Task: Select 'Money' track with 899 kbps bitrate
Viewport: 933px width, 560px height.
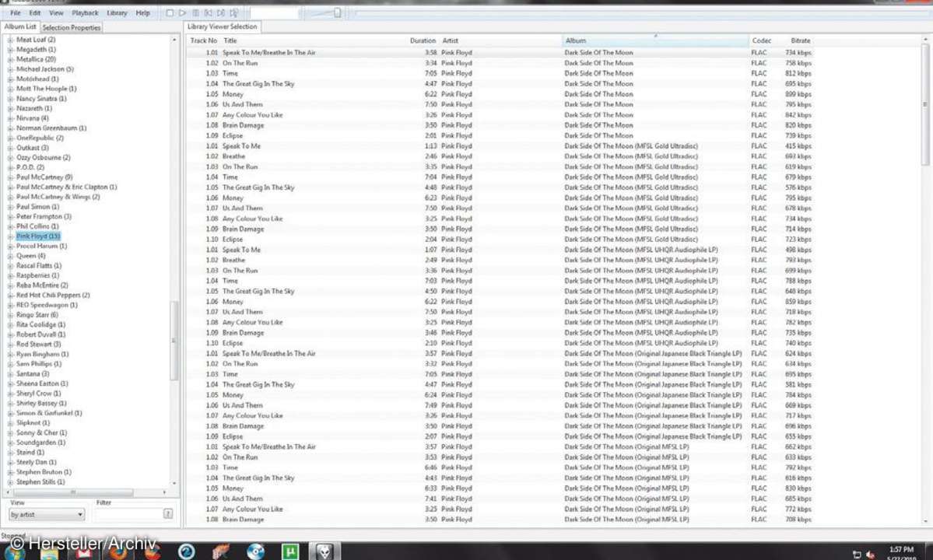Action: (500, 94)
